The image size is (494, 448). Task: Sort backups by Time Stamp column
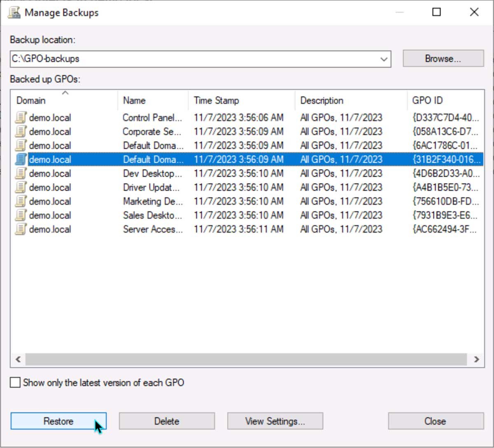[x=216, y=101]
